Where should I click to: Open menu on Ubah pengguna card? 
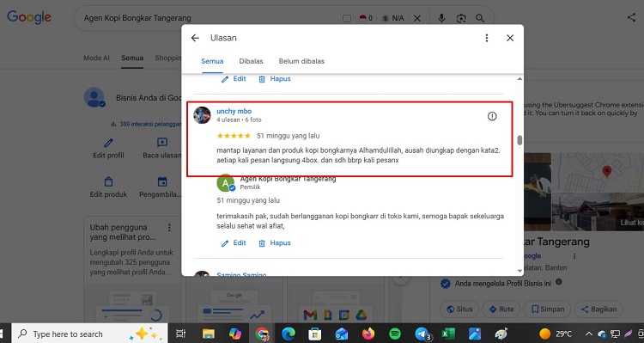169,228
